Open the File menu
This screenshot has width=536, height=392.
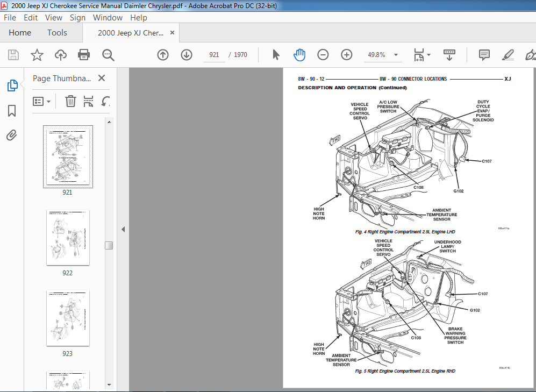click(x=10, y=17)
